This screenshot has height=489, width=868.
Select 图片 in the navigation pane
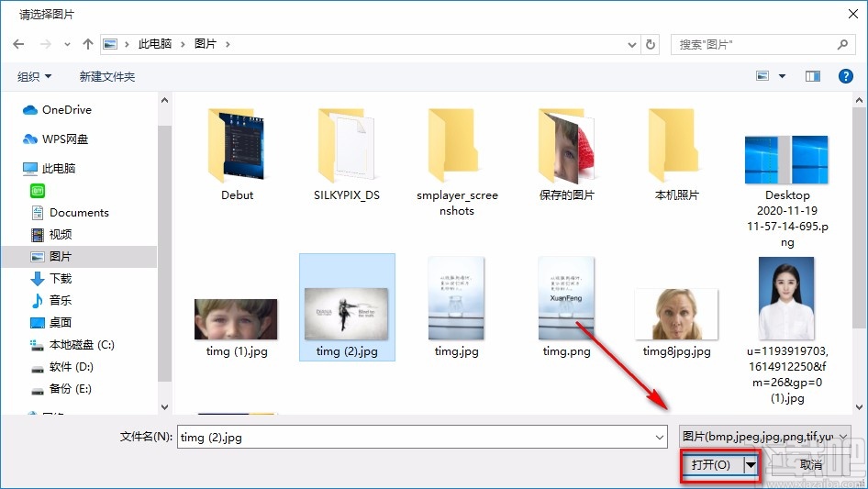[79, 256]
